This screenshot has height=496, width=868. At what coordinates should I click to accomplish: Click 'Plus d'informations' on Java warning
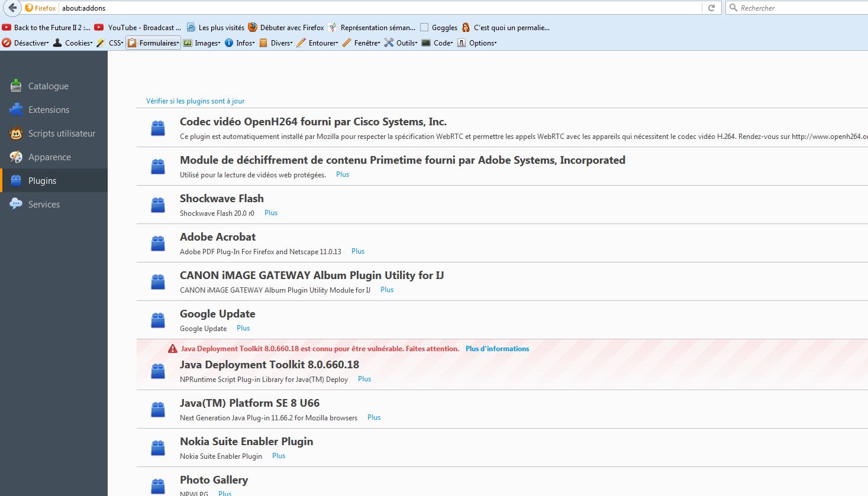(497, 349)
